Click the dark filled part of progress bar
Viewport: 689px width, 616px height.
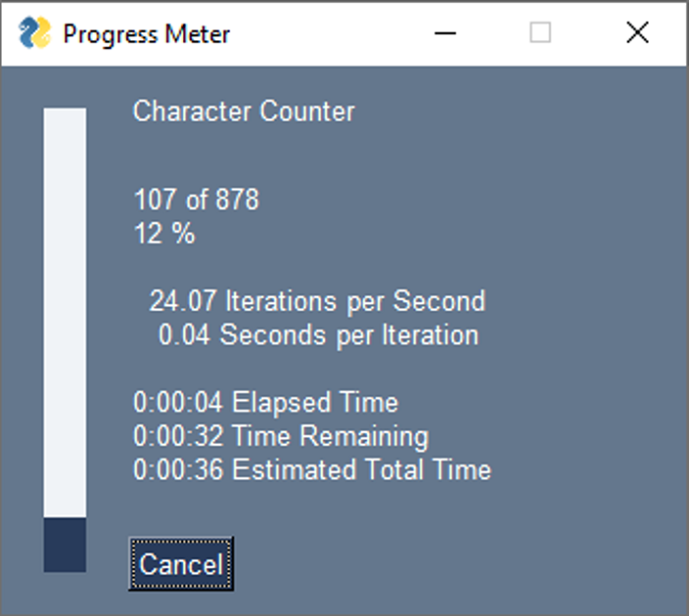pos(65,544)
